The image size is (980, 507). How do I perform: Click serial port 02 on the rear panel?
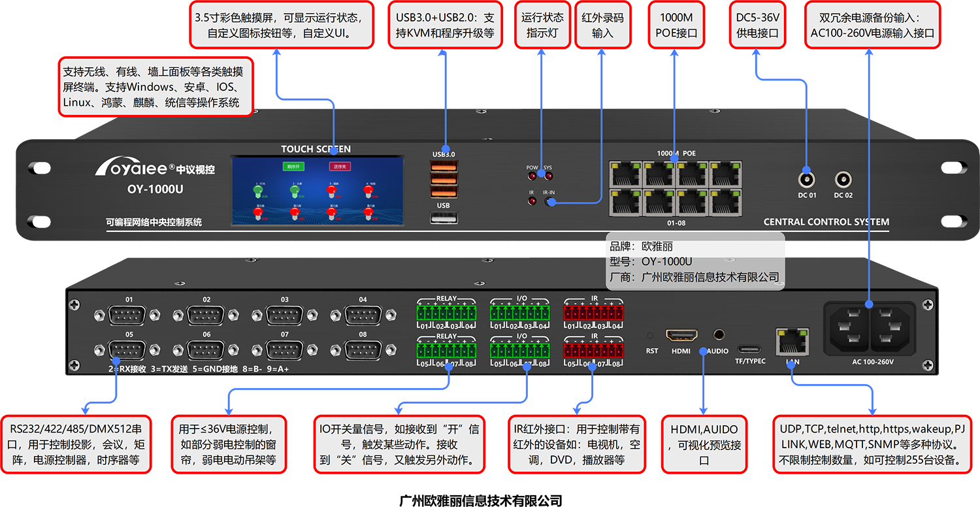tap(206, 315)
